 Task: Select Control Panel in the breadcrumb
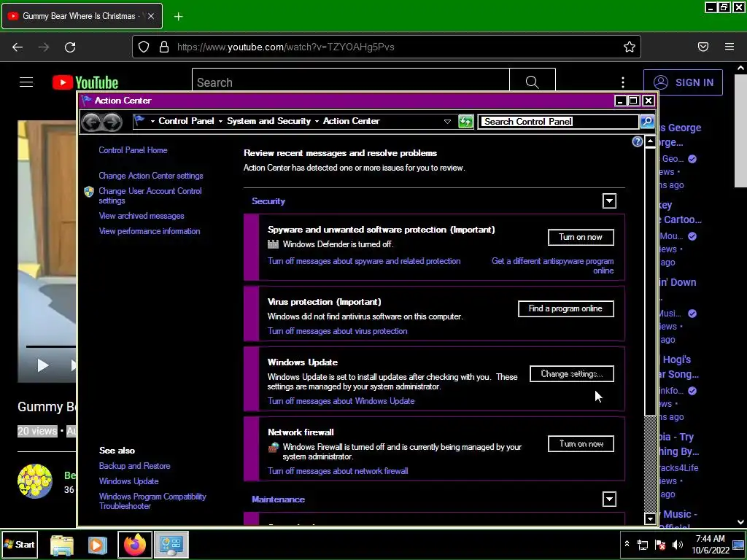[186, 121]
